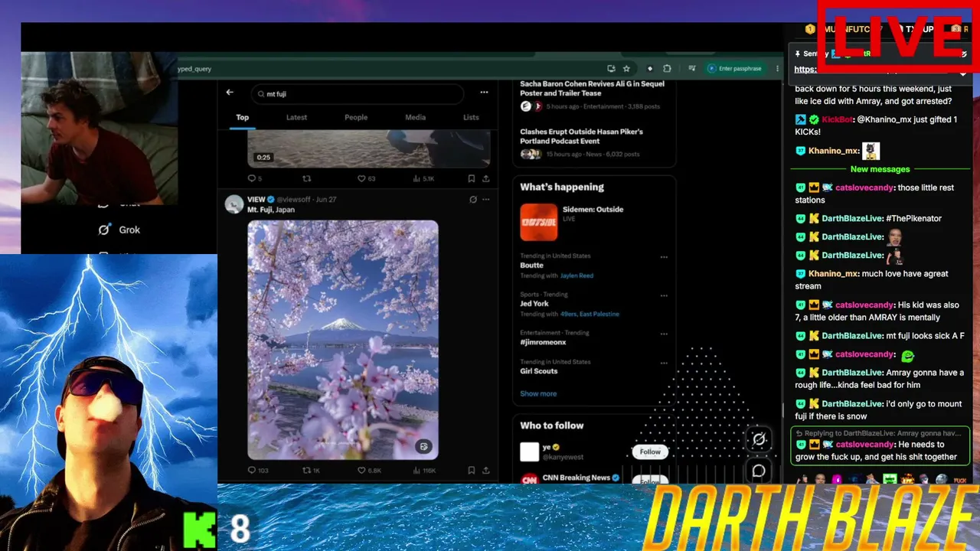The width and height of the screenshot is (980, 551).
Task: Share the 0:25 video post
Action: (485, 178)
